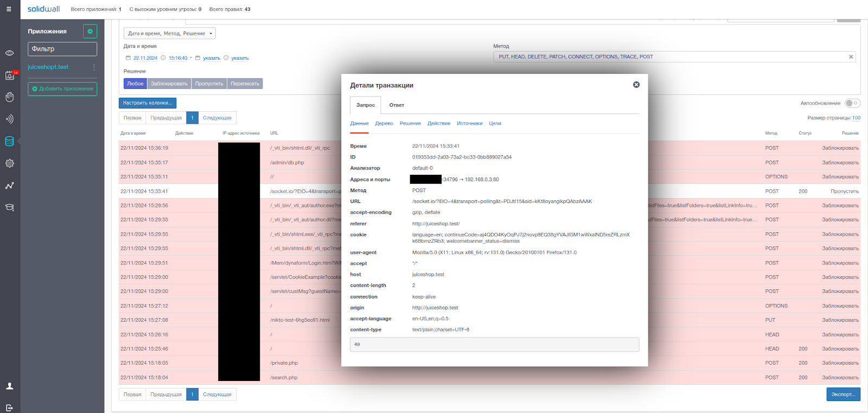
Task: Open the settings gear icon in sidebar
Action: tap(9, 163)
